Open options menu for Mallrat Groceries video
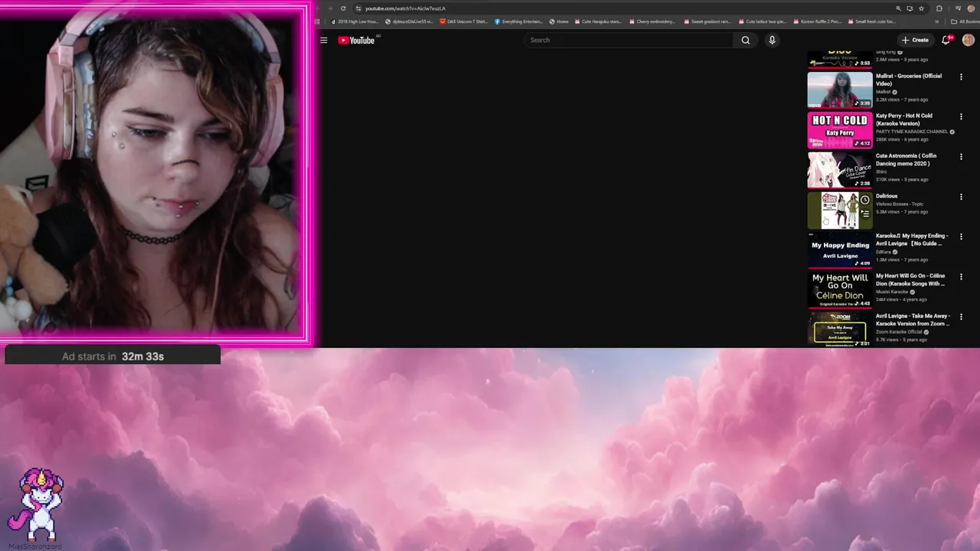 tap(961, 77)
